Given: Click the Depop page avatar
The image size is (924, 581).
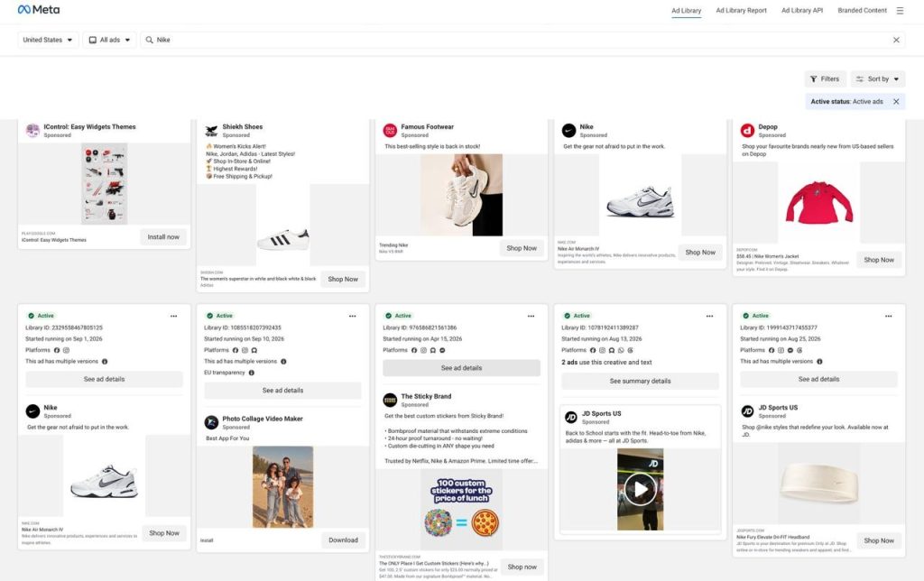Looking at the screenshot, I should 747,130.
